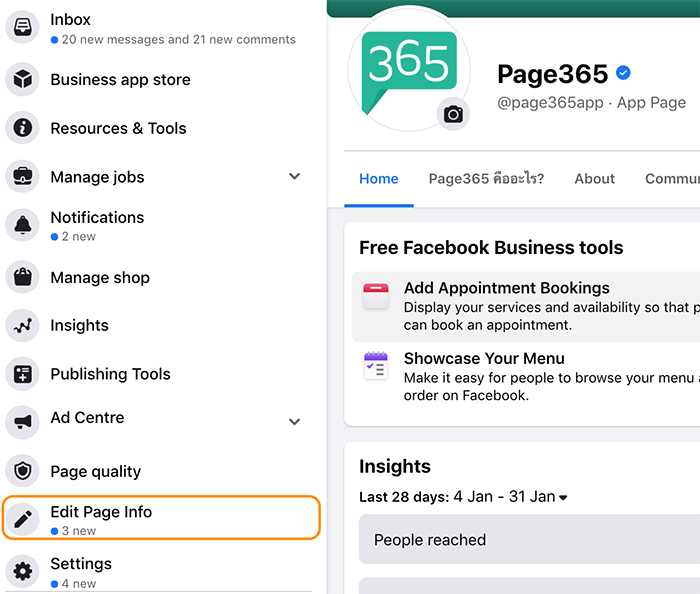The height and width of the screenshot is (594, 700).
Task: Click 'Make it easy for people' description
Action: pos(552,386)
